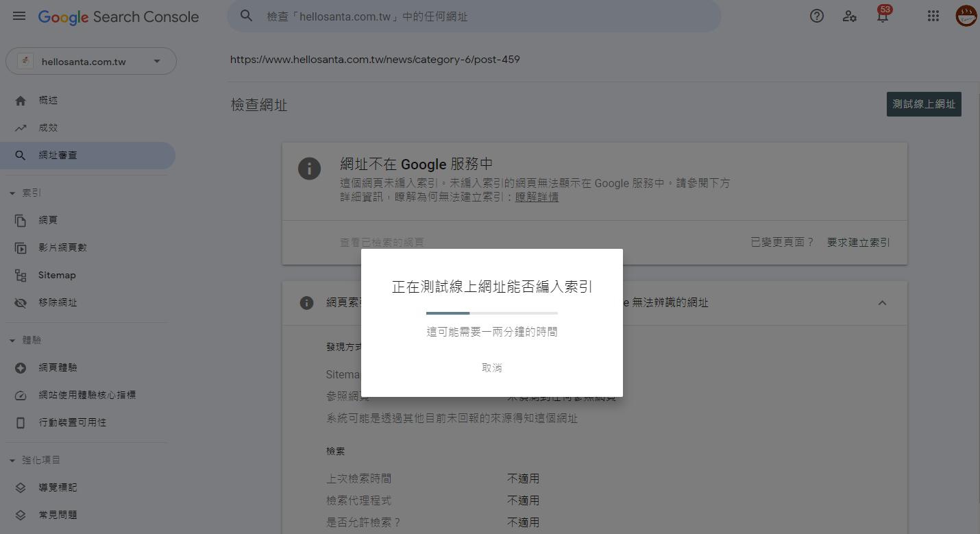
Task: Collapse the 網頁索引 panel with chevron
Action: (883, 303)
